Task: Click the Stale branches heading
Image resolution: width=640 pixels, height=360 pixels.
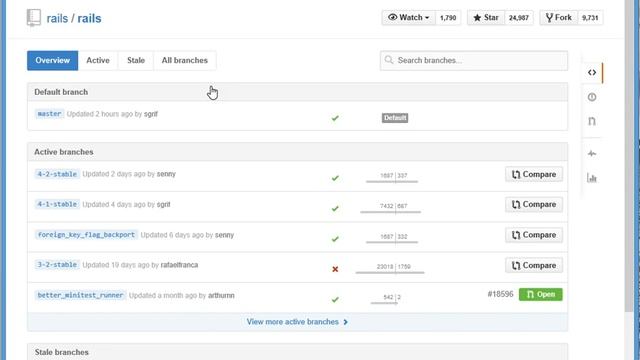Action: (62, 352)
